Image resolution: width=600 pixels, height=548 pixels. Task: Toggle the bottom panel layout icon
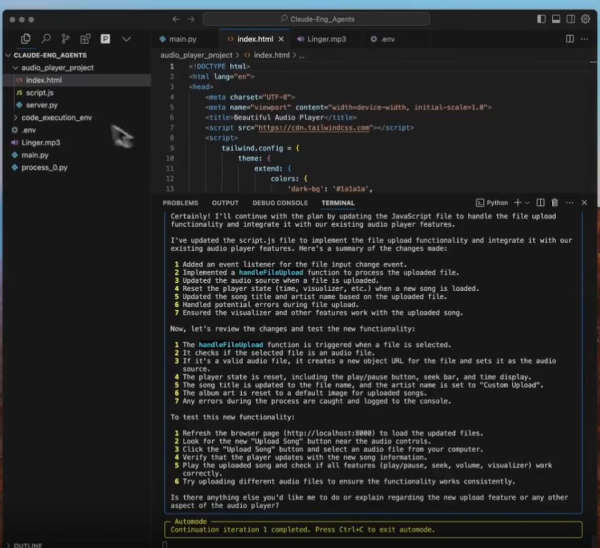556,19
